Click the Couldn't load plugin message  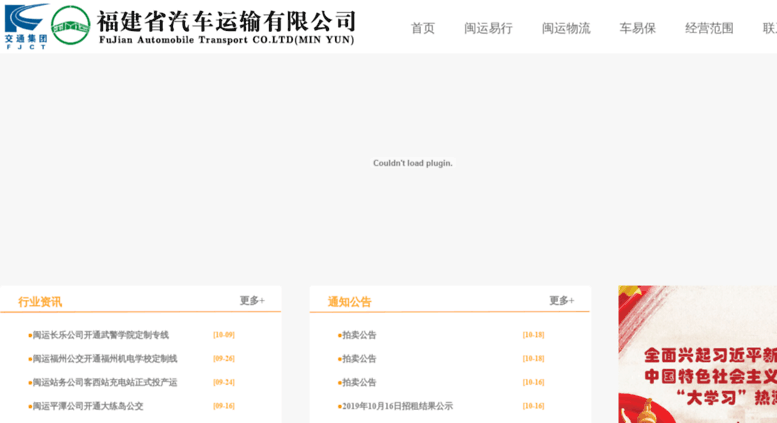[x=413, y=163]
